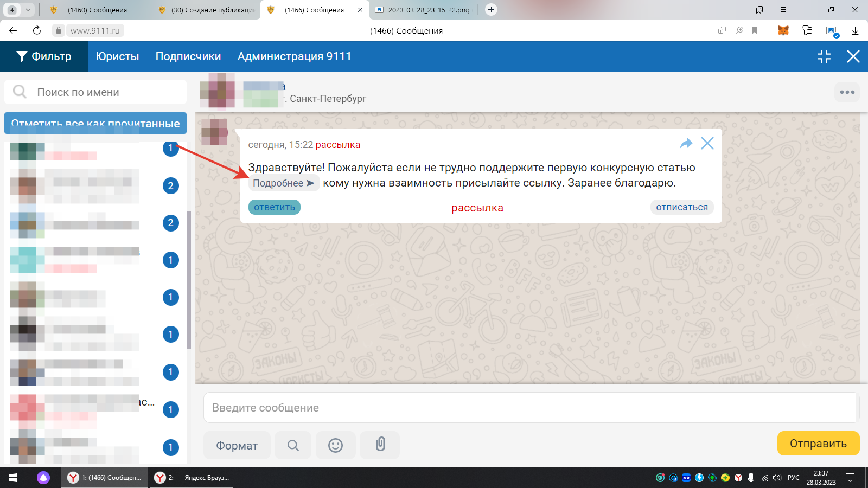868x488 pixels.
Task: Click the bookmarks flag icon in the browser toolbar
Action: click(x=755, y=31)
